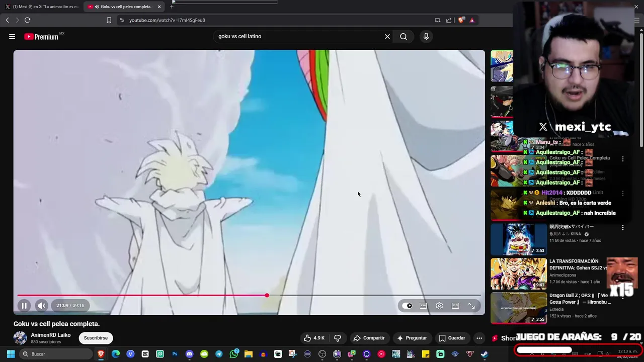Screen dimensions: 644x362
Task: Click the Brave Shields lion icon
Action: (x=461, y=20)
